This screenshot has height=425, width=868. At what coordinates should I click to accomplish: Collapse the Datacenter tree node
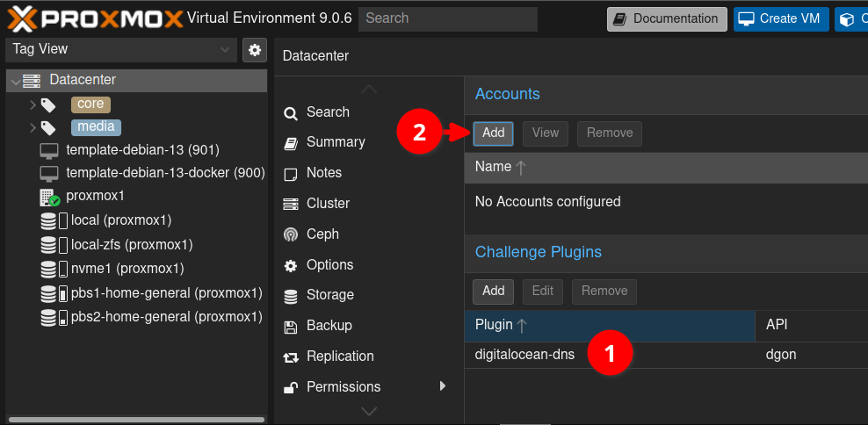[15, 82]
